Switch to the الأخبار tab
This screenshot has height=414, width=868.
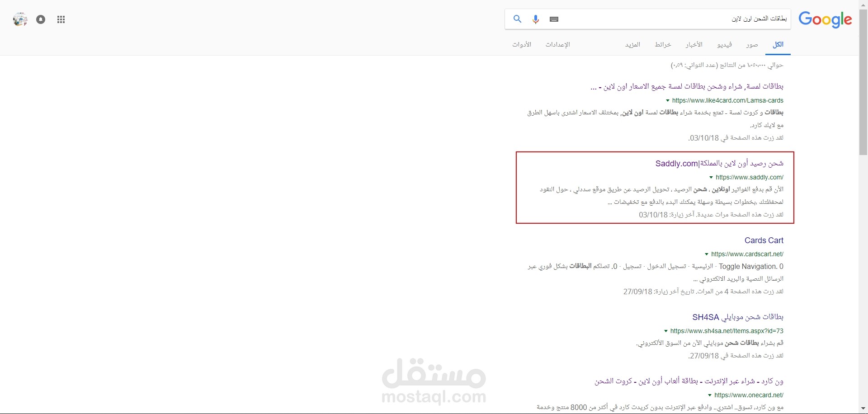(694, 45)
